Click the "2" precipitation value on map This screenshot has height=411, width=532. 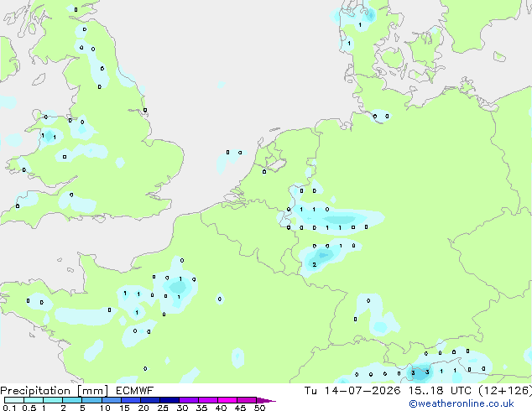tap(314, 264)
